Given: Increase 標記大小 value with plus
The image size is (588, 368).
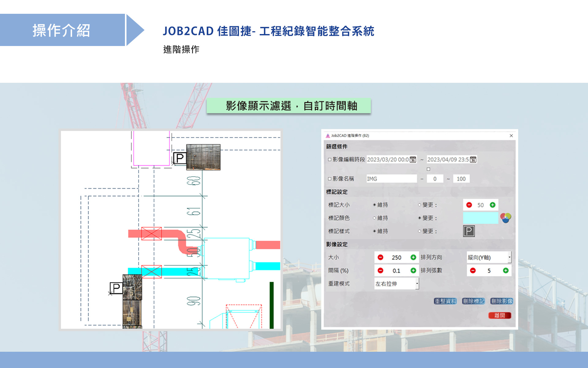Looking at the screenshot, I should pyautogui.click(x=492, y=205).
